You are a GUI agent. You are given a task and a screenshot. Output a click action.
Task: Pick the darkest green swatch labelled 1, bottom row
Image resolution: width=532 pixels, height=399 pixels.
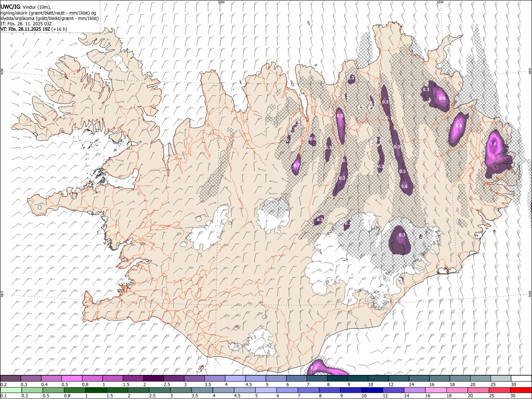click(96, 390)
